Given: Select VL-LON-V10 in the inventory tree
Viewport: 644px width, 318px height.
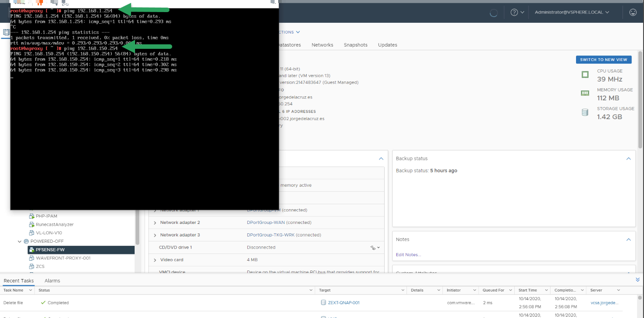Looking at the screenshot, I should (x=49, y=233).
